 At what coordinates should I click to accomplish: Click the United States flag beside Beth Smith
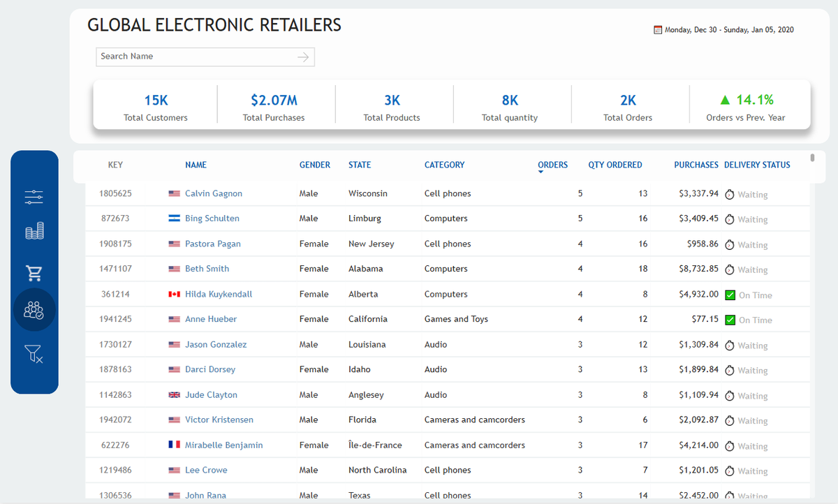(175, 269)
